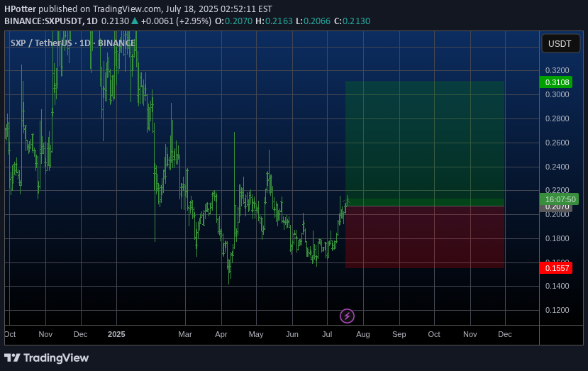Screen dimensions: 588x371
Task: Click the green profit zone of position
Action: pos(424,143)
